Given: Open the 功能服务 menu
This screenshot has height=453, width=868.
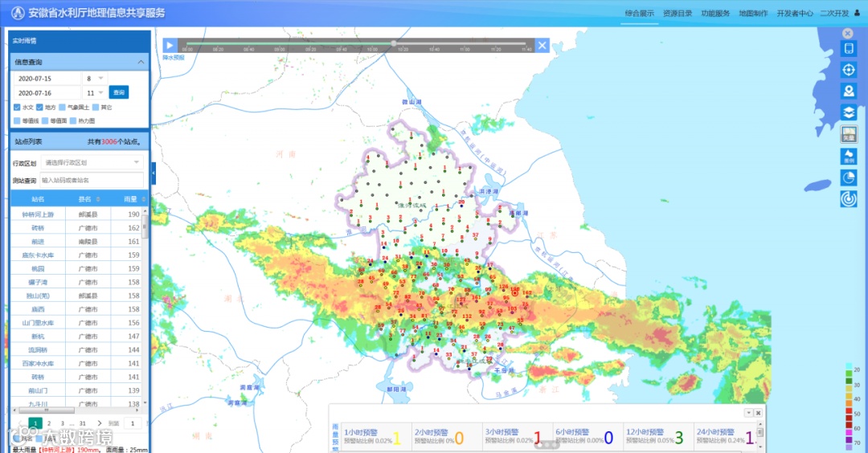Looking at the screenshot, I should pos(715,14).
